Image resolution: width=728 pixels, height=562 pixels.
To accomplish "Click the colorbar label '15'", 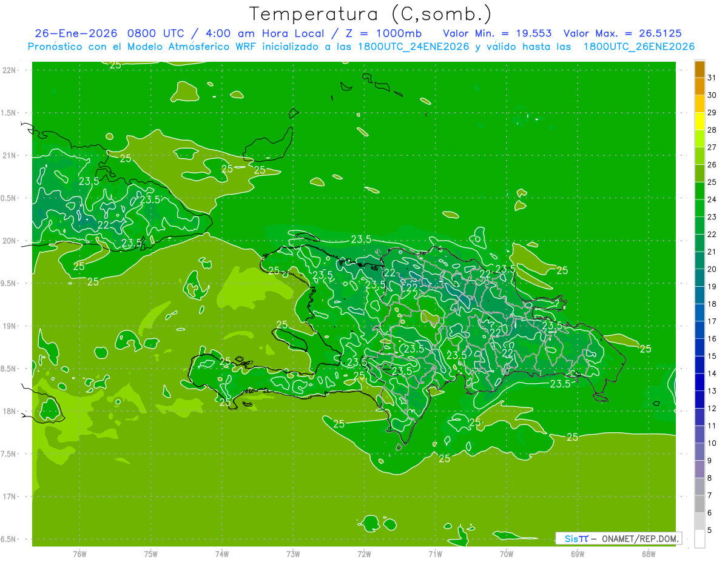I will [712, 356].
